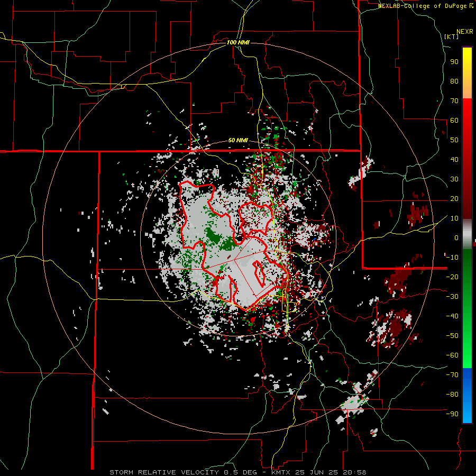Click the -40 value on velocity scale

point(452,316)
